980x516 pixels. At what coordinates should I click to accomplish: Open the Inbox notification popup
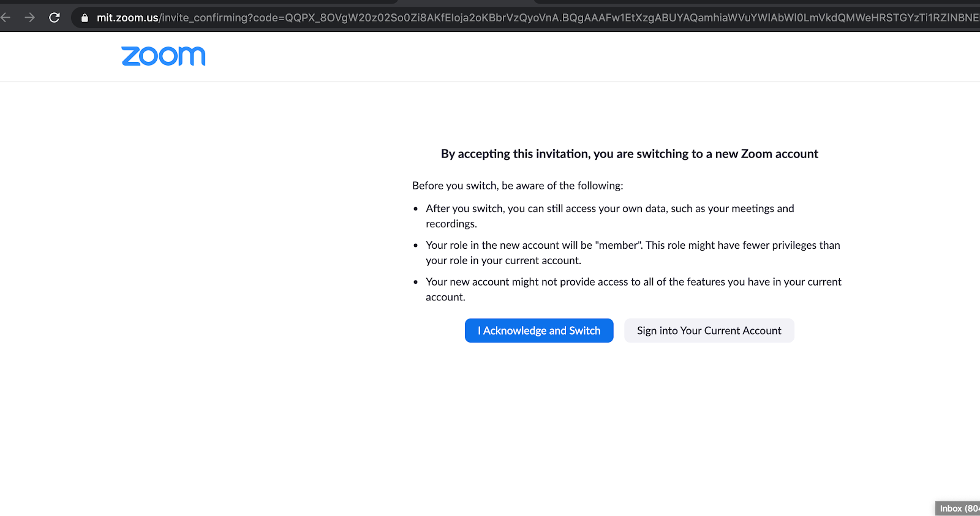click(958, 509)
